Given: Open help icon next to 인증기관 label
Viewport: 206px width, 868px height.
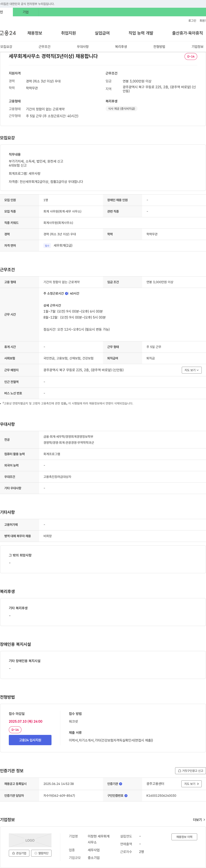Looking at the screenshot, I should pos(121,784).
